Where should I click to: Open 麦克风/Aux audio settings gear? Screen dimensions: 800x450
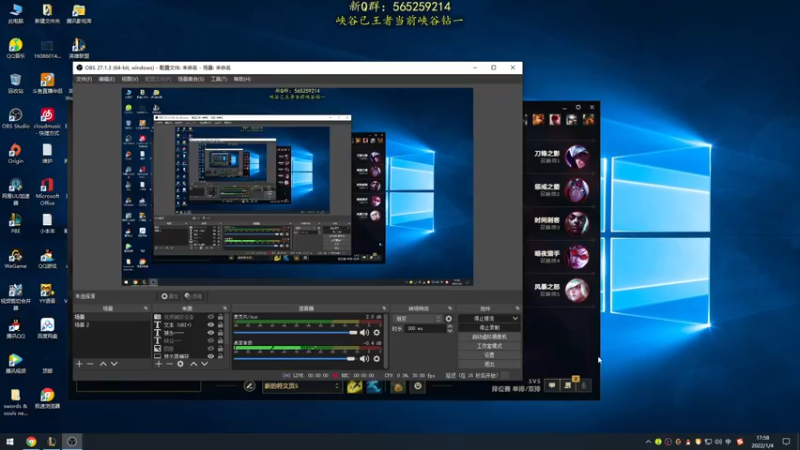tap(377, 333)
